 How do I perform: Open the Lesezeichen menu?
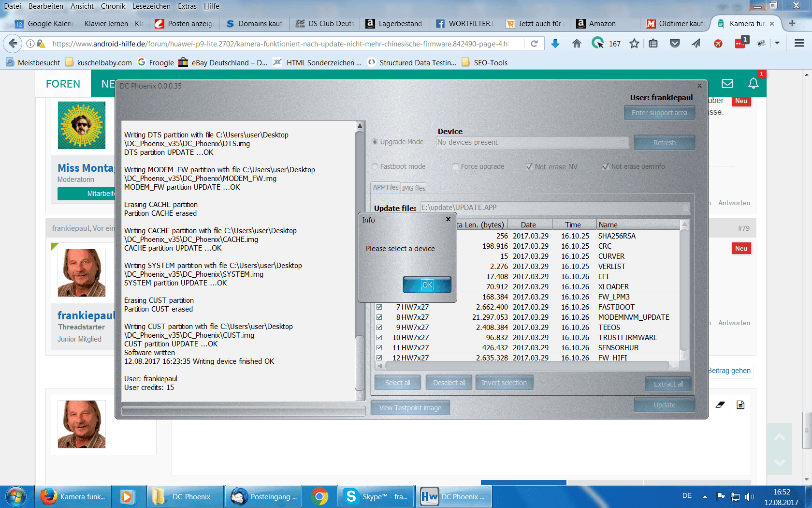(151, 6)
